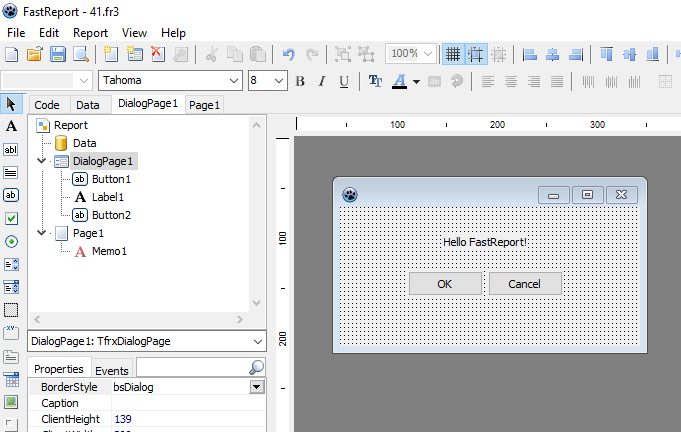Screen dimensions: 681x432
Task: Save the report with floppy disk icon
Action: coord(58,54)
